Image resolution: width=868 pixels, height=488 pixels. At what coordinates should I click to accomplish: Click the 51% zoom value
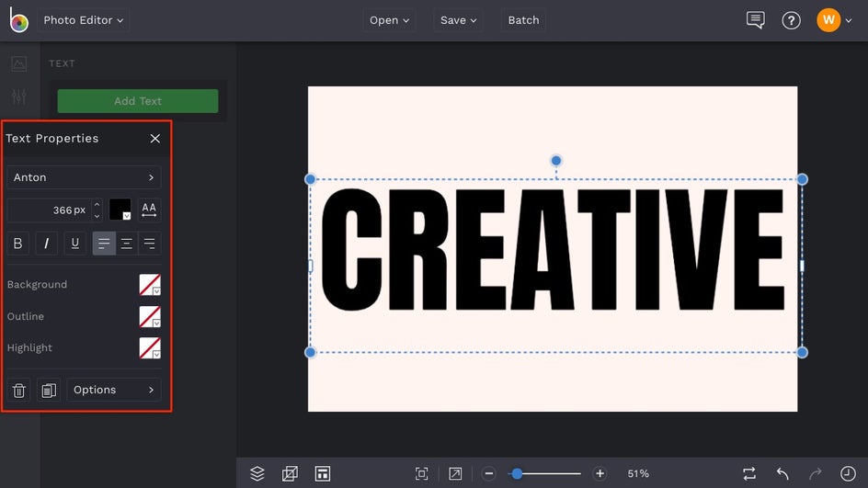tap(638, 473)
